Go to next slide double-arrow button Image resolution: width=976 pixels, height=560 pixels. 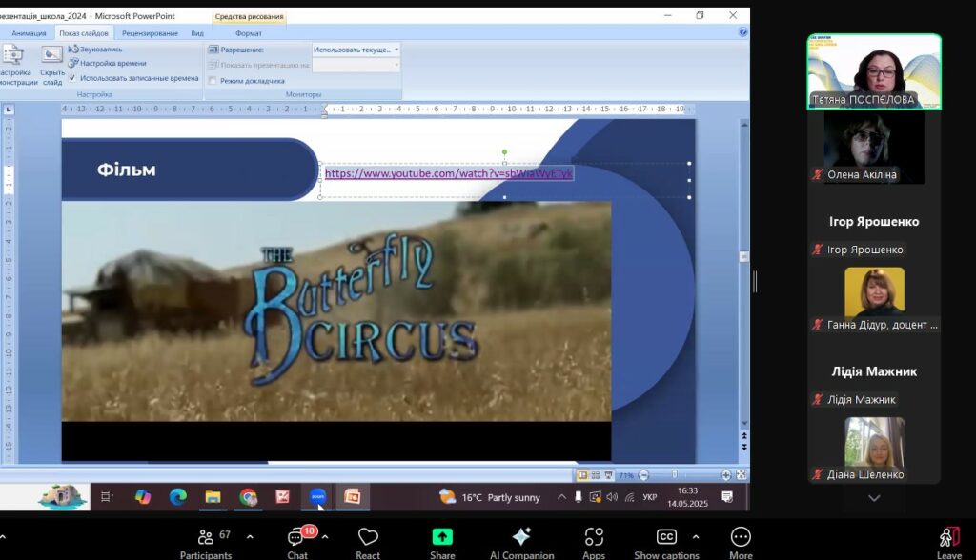point(743,447)
